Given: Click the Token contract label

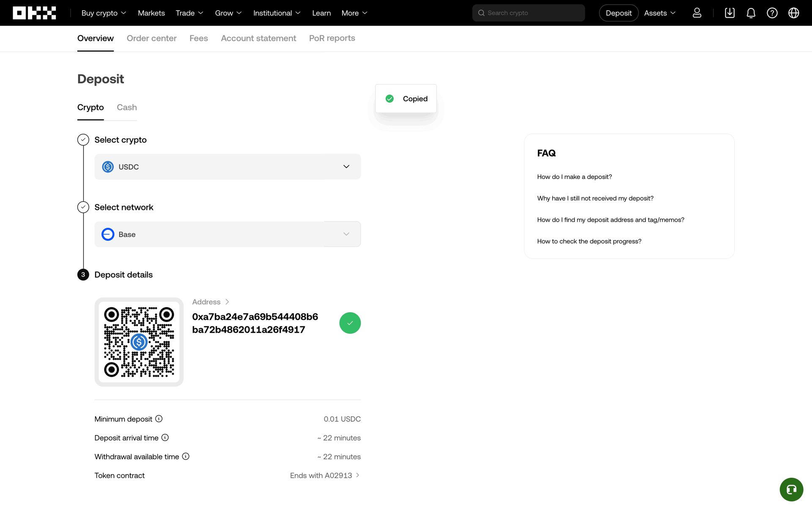Looking at the screenshot, I should click(119, 475).
